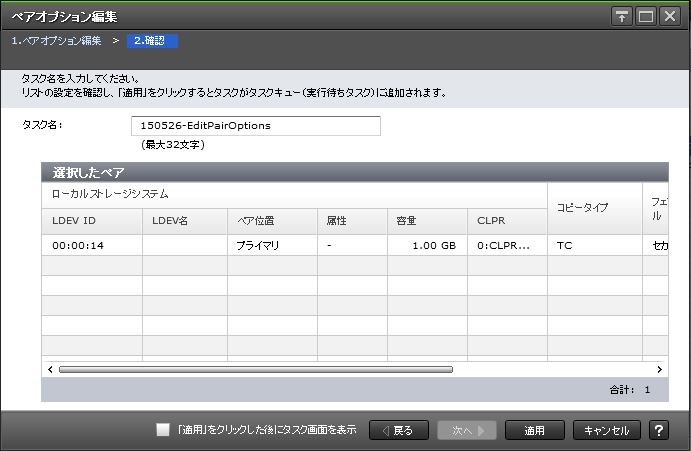This screenshot has height=451, width=691.
Task: Click the 0:CLPR... cell
Action: (x=507, y=246)
